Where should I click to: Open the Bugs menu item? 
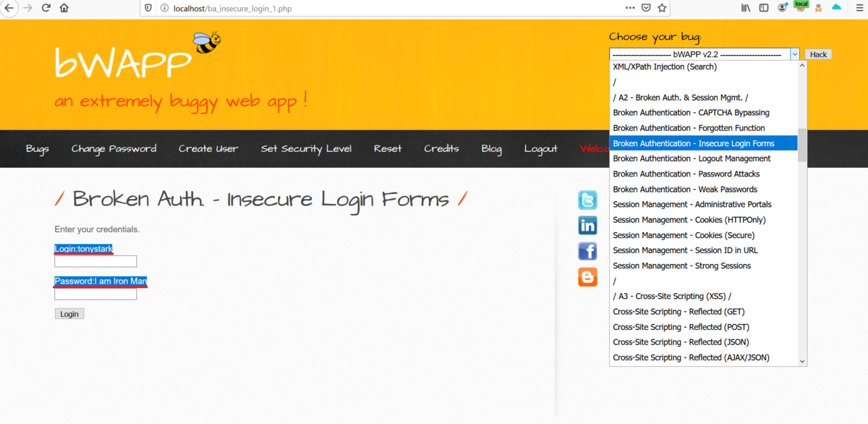(38, 148)
